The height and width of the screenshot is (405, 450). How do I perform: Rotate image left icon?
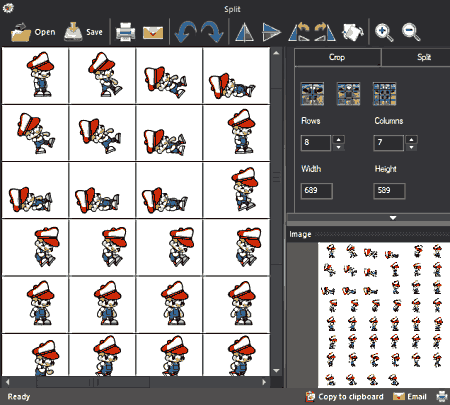click(x=299, y=32)
